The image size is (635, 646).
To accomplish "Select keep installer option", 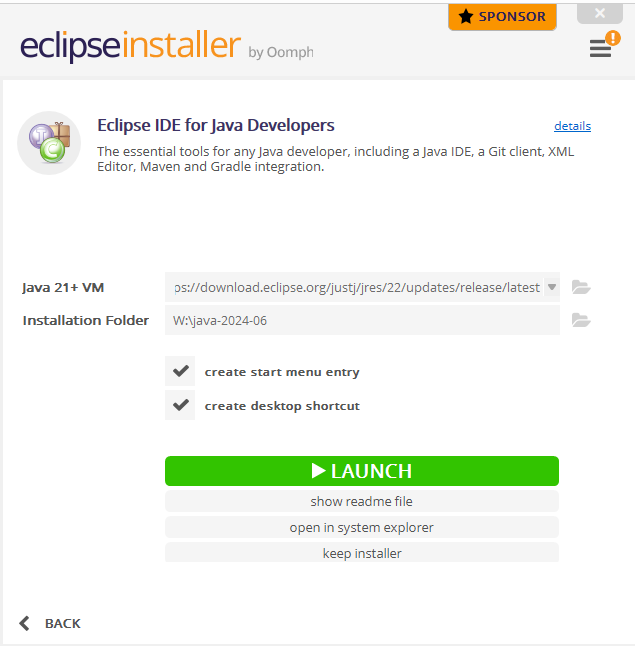I will coord(362,552).
